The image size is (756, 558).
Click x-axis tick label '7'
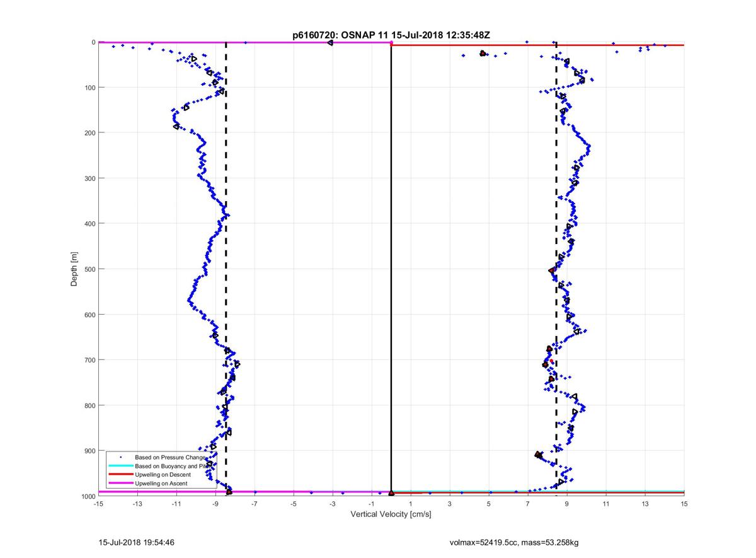point(528,504)
